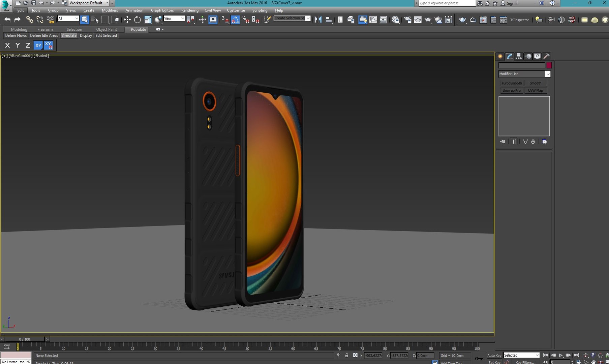Viewport: 609px width, 364px height.
Task: Open the Rendering menu
Action: pos(190,10)
